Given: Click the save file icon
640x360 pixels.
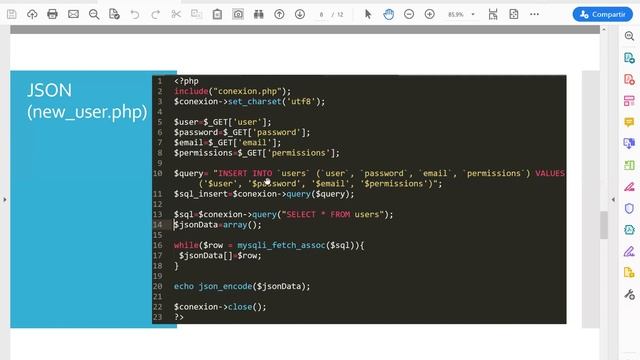Looking at the screenshot, I should [x=12, y=14].
